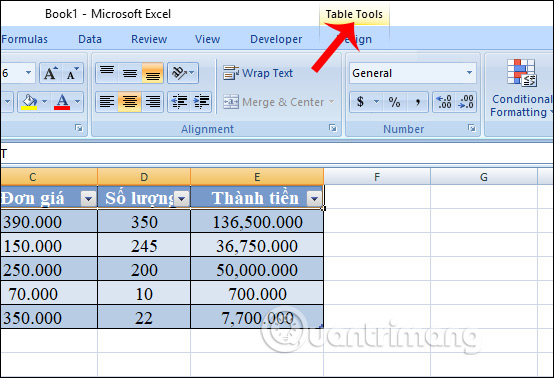Select cell with 36,750.000
Screen dimensions: 554x378
257,246
